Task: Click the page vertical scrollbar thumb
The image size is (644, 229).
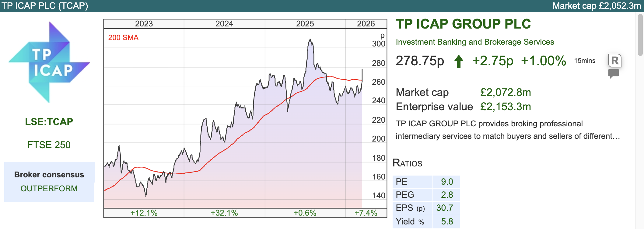Action: tap(640, 35)
